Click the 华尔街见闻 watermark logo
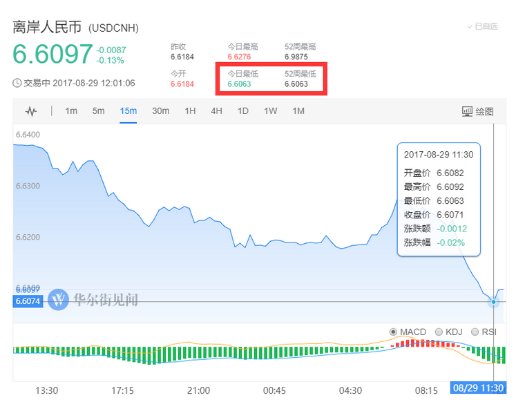Viewport: 516px width, 420px height. pyautogui.click(x=59, y=299)
